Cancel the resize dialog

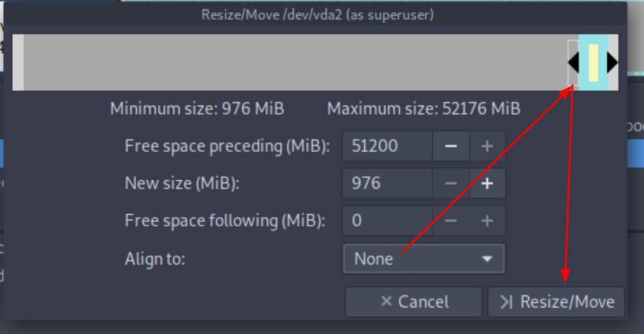pyautogui.click(x=414, y=302)
